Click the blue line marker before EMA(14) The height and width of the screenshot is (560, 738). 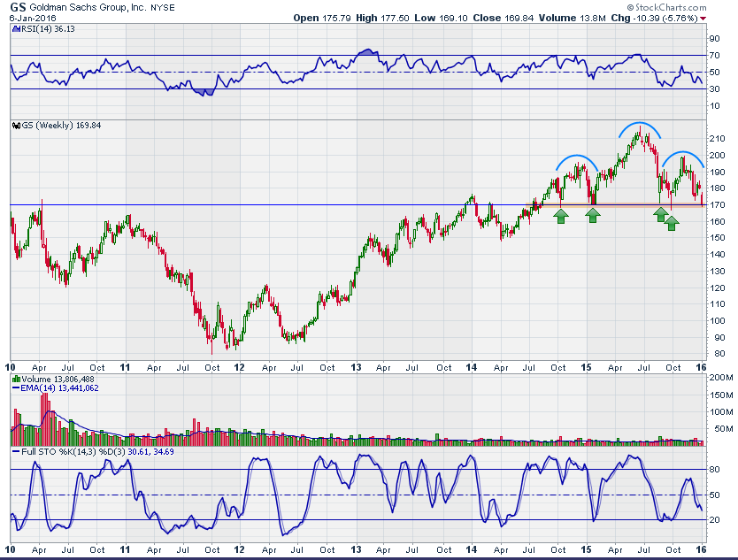click(16, 388)
